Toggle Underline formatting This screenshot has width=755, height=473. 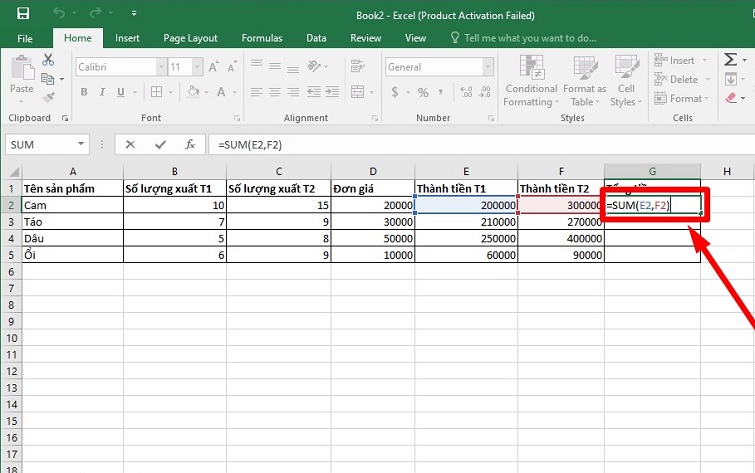point(121,92)
